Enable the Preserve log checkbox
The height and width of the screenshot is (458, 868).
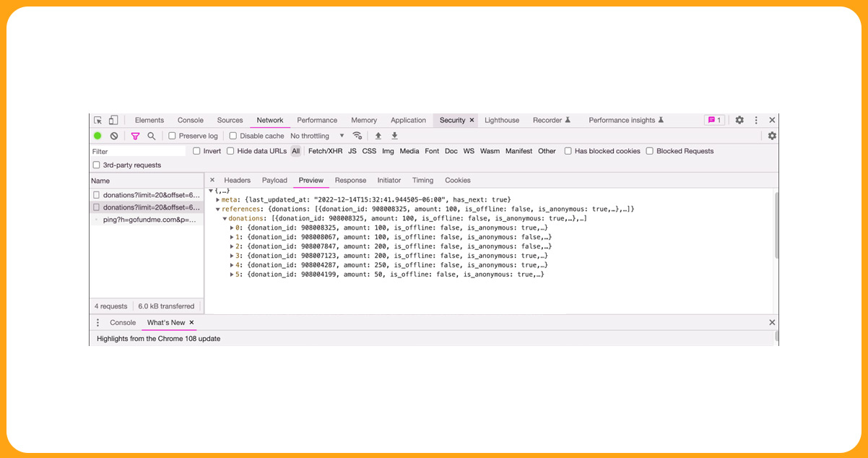172,136
